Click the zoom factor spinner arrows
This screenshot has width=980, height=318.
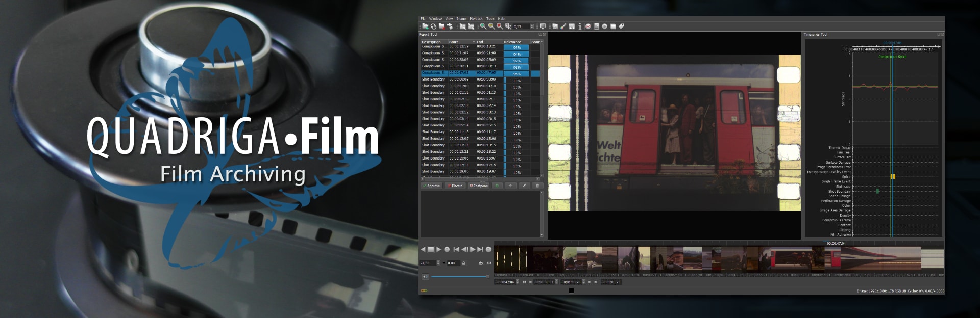pyautogui.click(x=532, y=26)
